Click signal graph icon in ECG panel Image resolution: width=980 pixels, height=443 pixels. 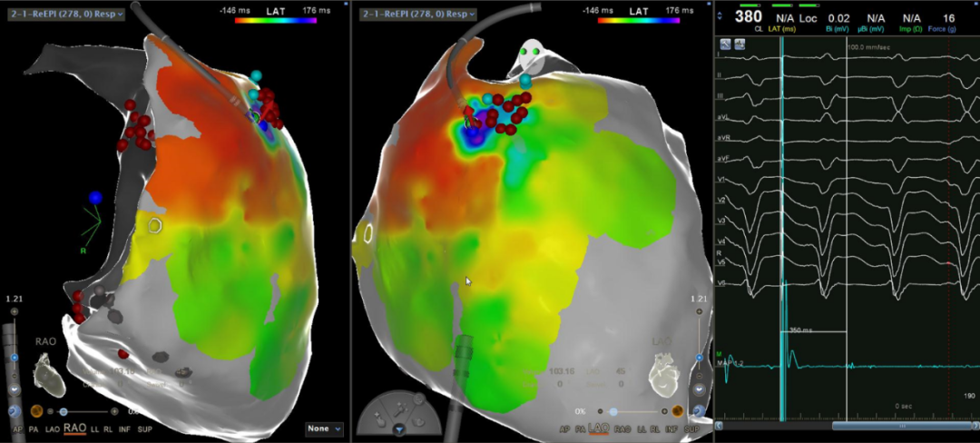click(740, 44)
